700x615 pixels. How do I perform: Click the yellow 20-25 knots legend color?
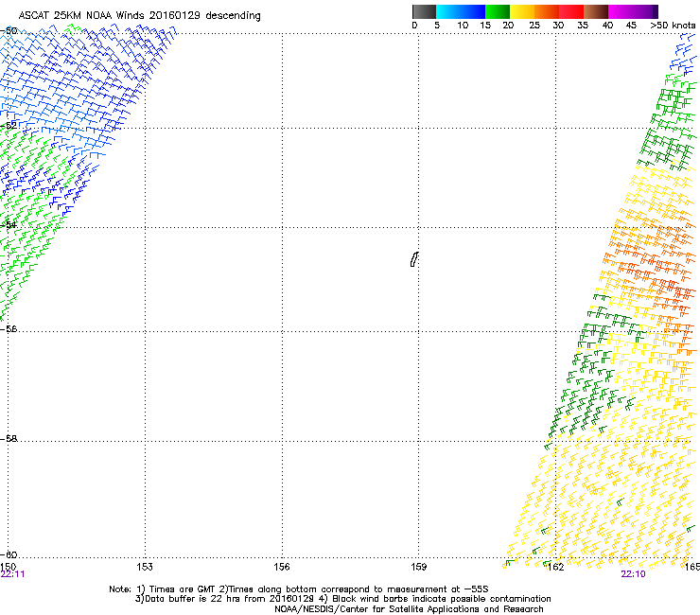tap(522, 11)
